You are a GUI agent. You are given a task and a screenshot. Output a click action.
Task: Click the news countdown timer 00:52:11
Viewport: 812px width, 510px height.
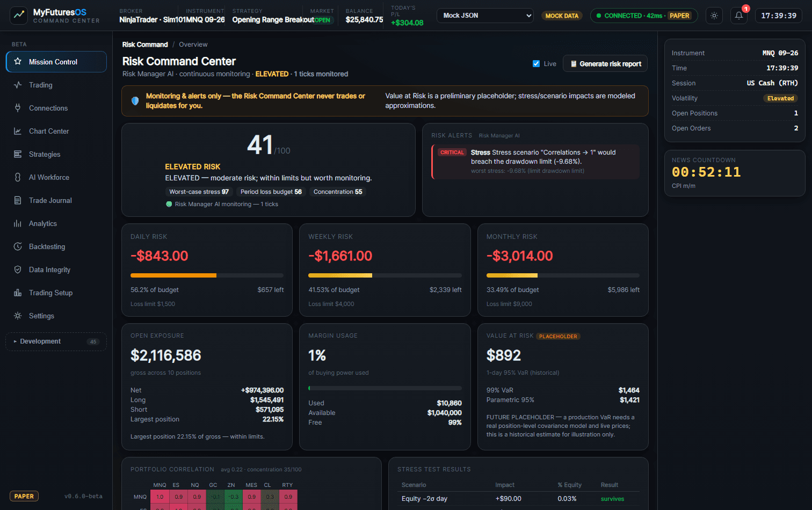coord(706,172)
